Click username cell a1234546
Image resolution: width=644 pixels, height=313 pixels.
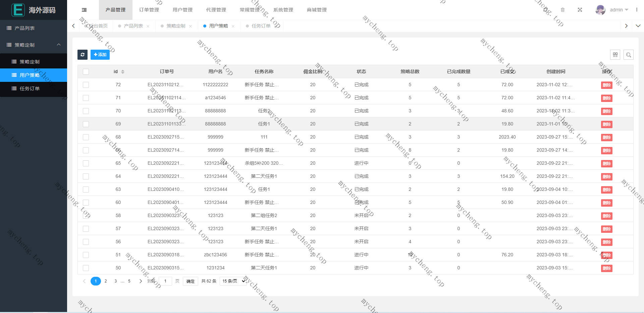[x=215, y=98]
